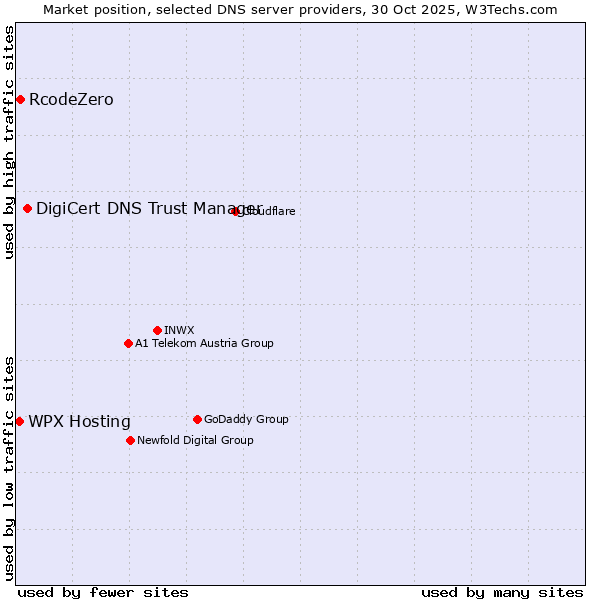The width and height of the screenshot is (600, 600).
Task: Click the WPX Hosting red data point
Action: coord(19,421)
